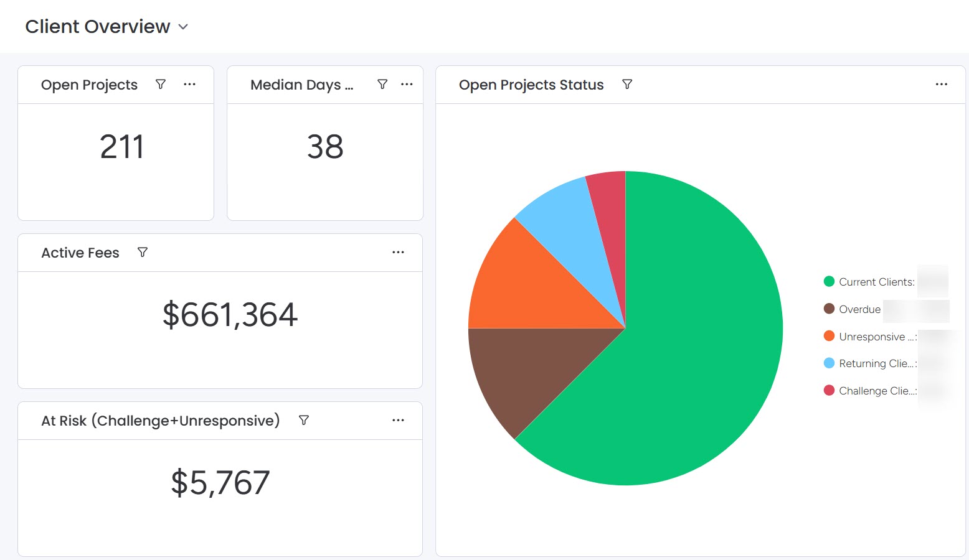The width and height of the screenshot is (969, 560).
Task: Open the filter on the At Risk widget
Action: tap(305, 420)
